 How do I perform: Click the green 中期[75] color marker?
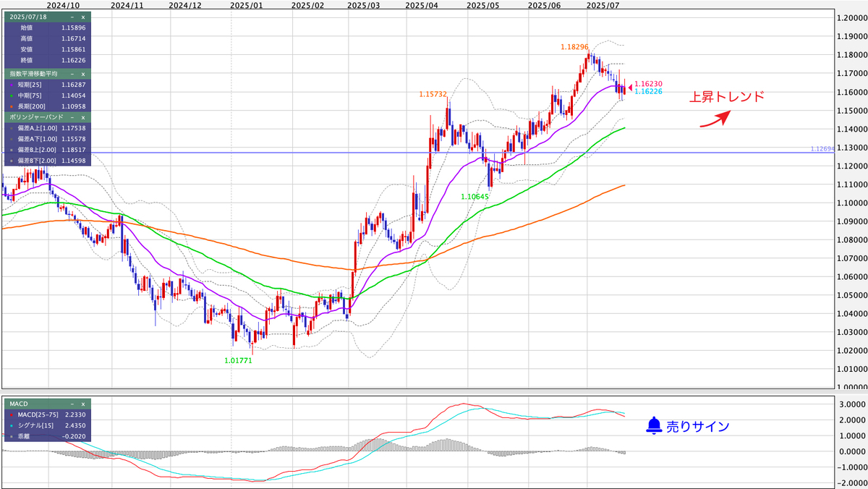click(x=10, y=95)
